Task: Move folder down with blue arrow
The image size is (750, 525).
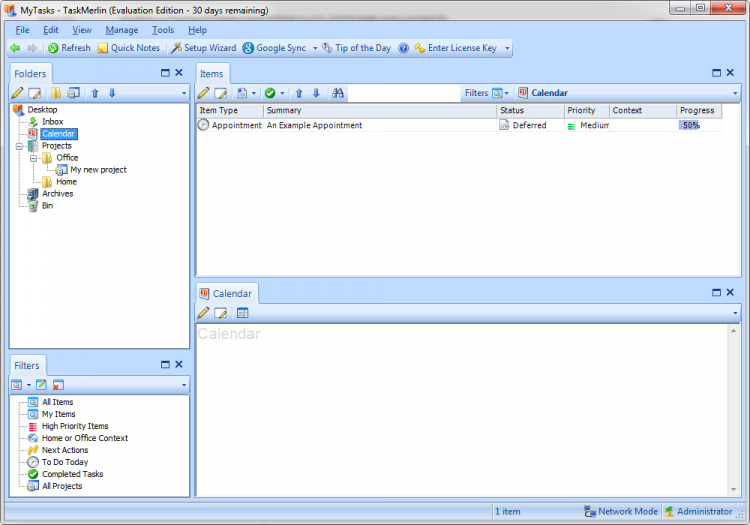Action: tap(112, 93)
